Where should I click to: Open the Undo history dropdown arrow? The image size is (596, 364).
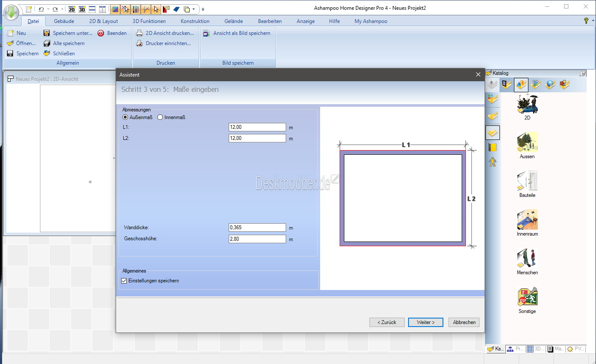[48, 9]
